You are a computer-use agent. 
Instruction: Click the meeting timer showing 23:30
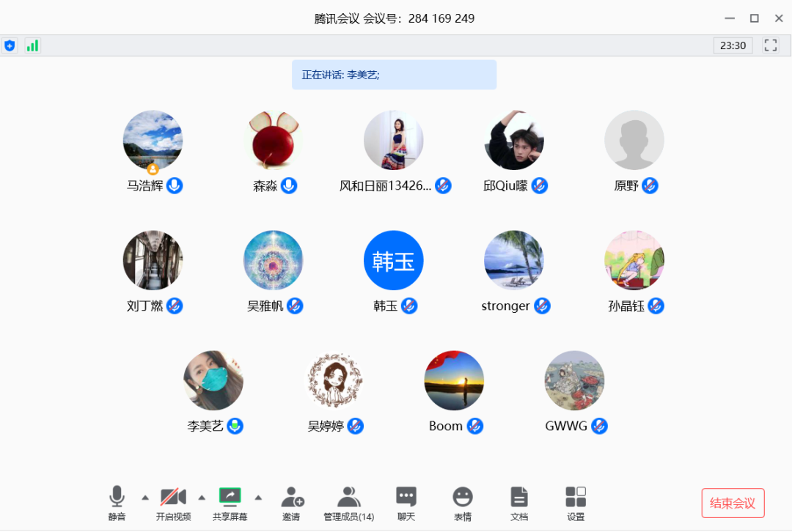click(x=733, y=45)
